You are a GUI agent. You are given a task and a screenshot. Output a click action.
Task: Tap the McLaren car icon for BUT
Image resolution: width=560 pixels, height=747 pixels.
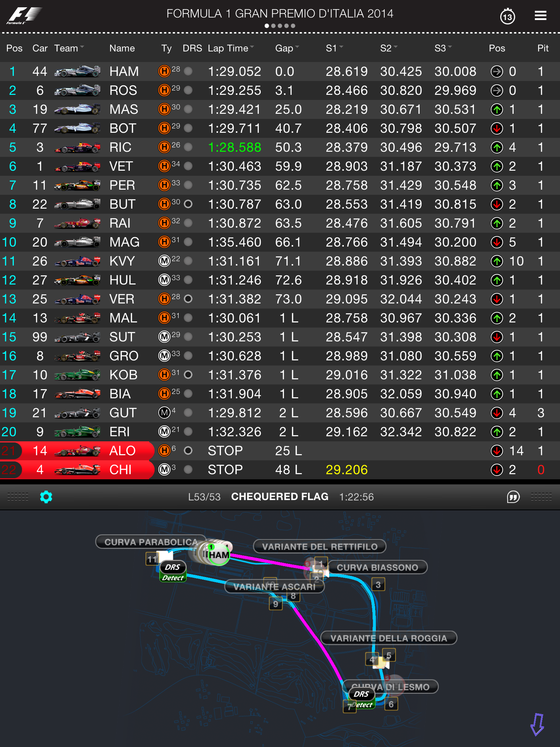(77, 204)
